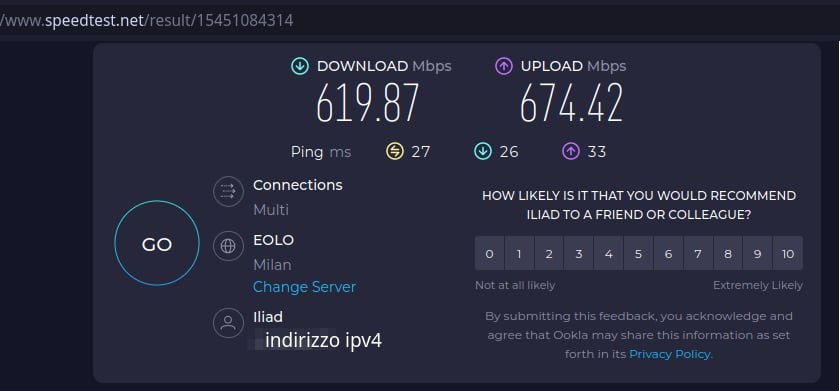Click the teal download latency icon near 26
Image resolution: width=840 pixels, height=391 pixels.
pos(483,152)
